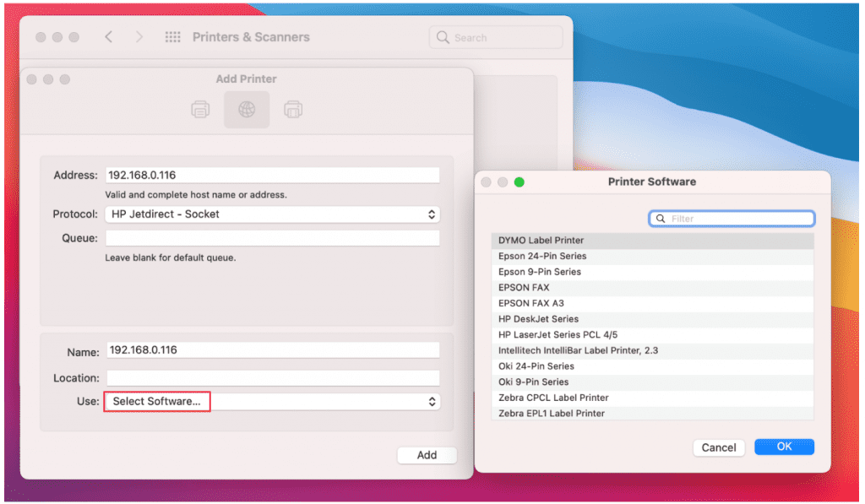Show all preferences grid icon
Image resolution: width=865 pixels, height=504 pixels.
point(172,37)
